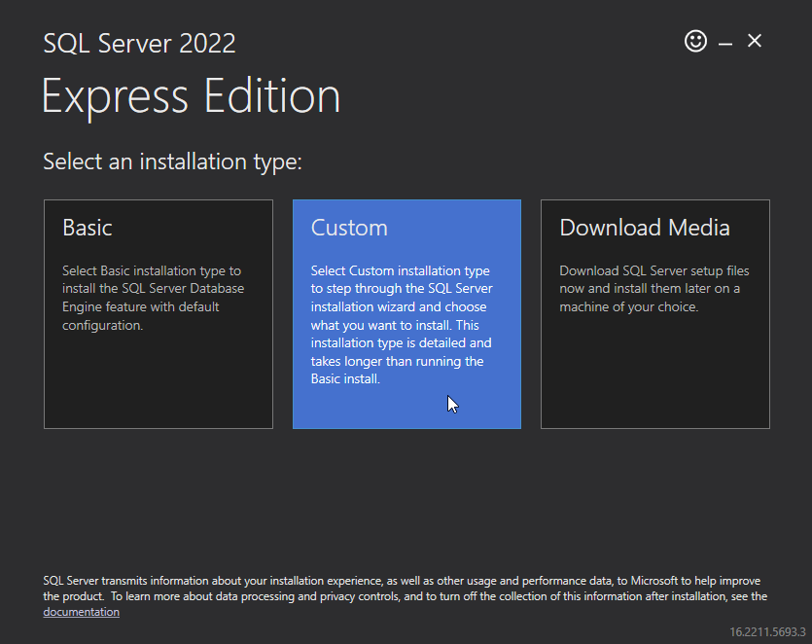Pick the Download Media option

[x=655, y=314]
